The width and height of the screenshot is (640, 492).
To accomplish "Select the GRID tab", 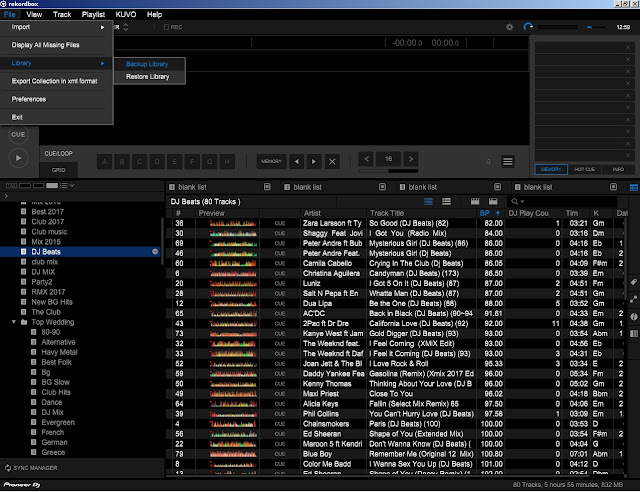I will 58,170.
